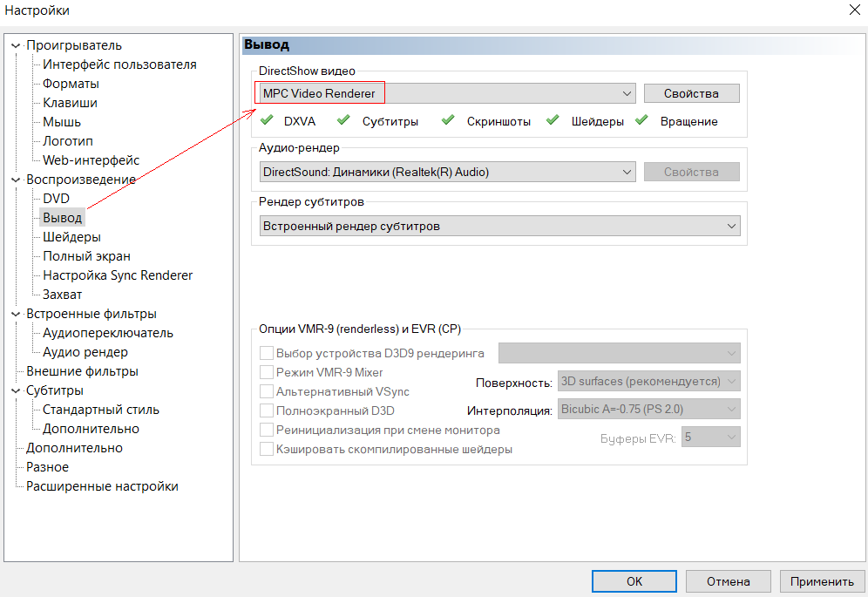Image resolution: width=868 pixels, height=597 pixels.
Task: Confirm settings with OK button
Action: (634, 581)
